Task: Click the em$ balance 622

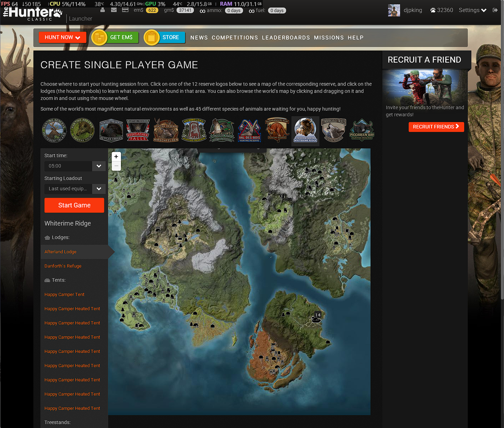Action: click(152, 10)
